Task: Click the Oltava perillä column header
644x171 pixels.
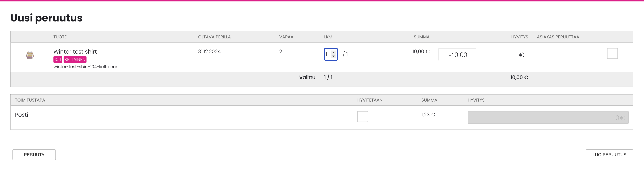Action: pos(214,37)
